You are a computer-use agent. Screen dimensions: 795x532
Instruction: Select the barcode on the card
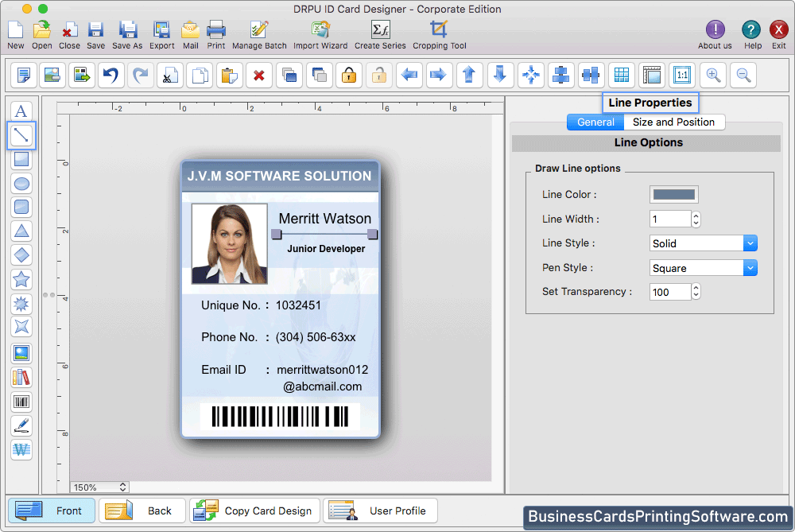tap(280, 417)
